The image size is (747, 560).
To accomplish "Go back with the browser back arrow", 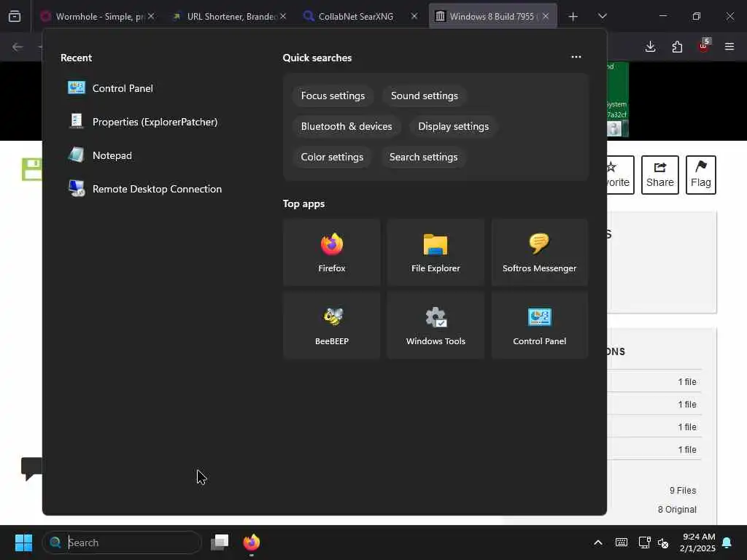I will [x=18, y=47].
